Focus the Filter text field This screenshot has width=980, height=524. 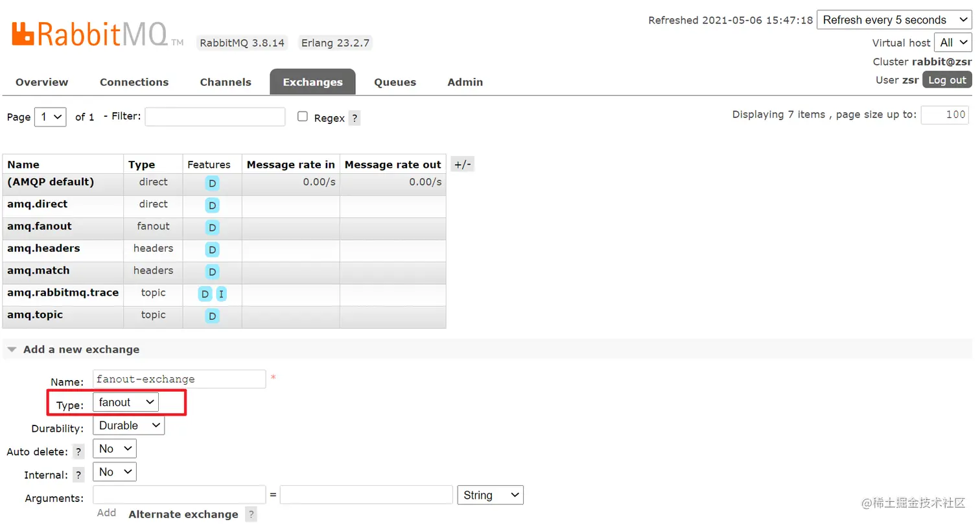[x=215, y=117]
